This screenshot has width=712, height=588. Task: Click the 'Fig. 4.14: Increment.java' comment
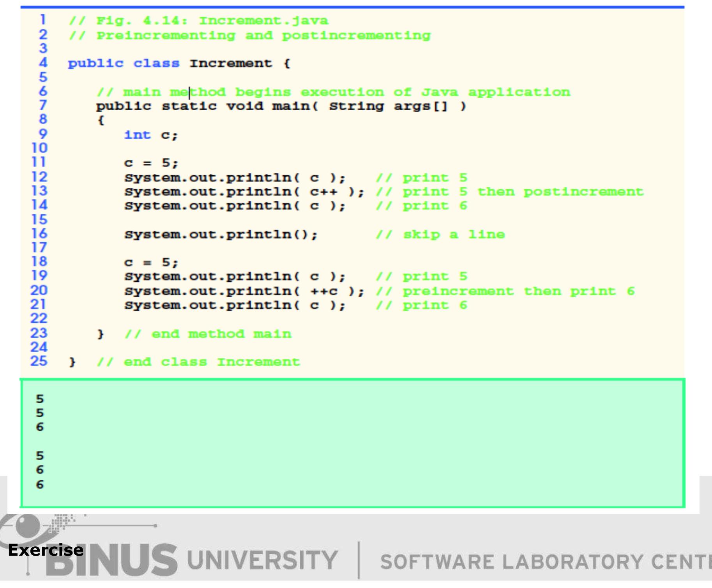198,20
